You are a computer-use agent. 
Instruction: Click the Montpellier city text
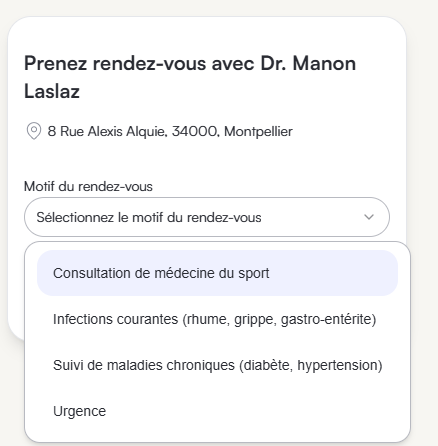258,131
